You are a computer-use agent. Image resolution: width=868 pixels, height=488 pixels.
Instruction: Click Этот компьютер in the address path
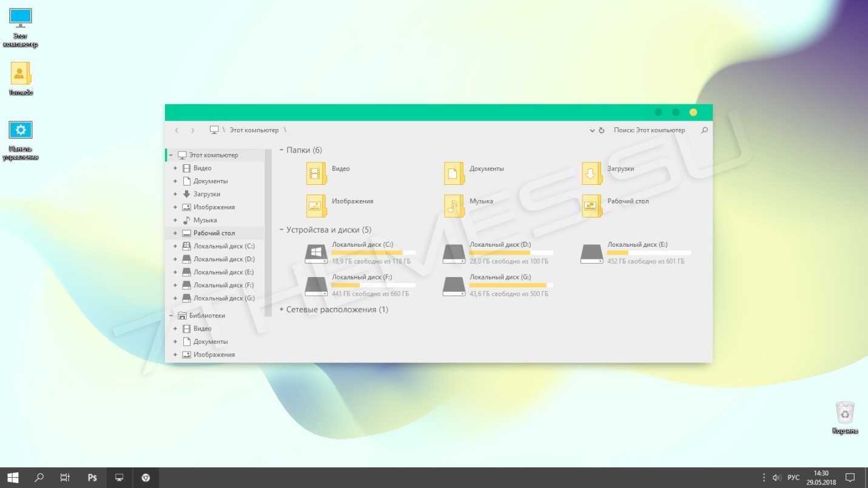tap(254, 130)
